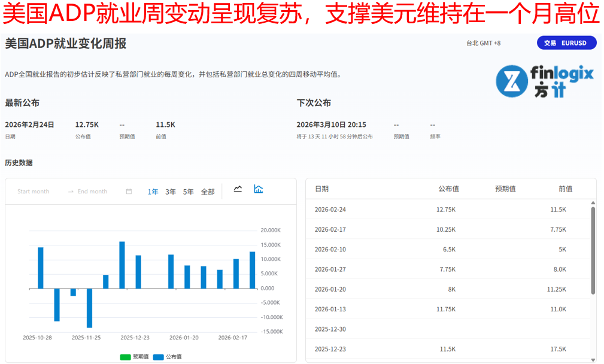Click the 交易 EURUSD button
The width and height of the screenshot is (604, 364).
[x=566, y=43]
